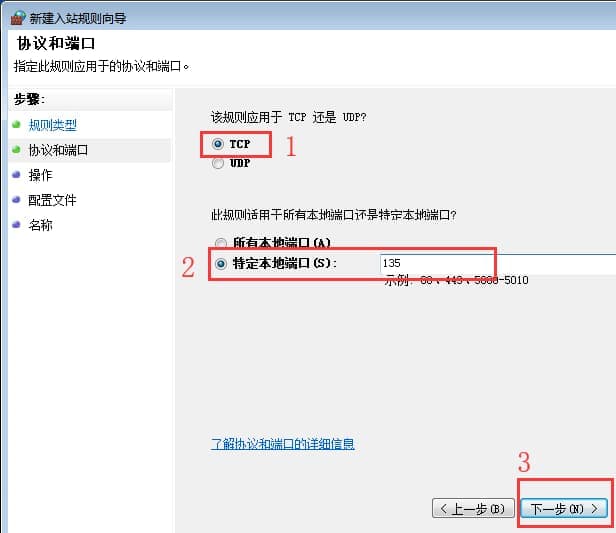Viewport: 616px width, 533px height.
Task: Click the green bullet beside 协议和端口 step
Action: click(16, 150)
